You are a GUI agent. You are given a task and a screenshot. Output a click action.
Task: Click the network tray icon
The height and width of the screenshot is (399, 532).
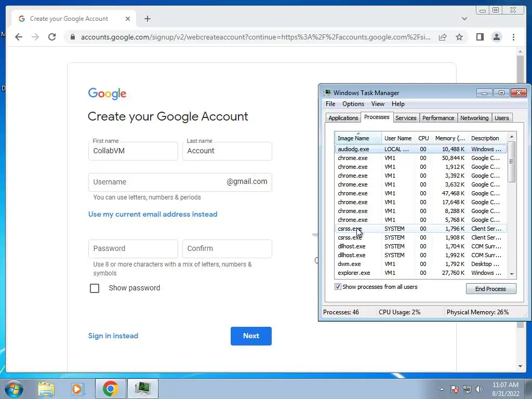[x=467, y=389]
